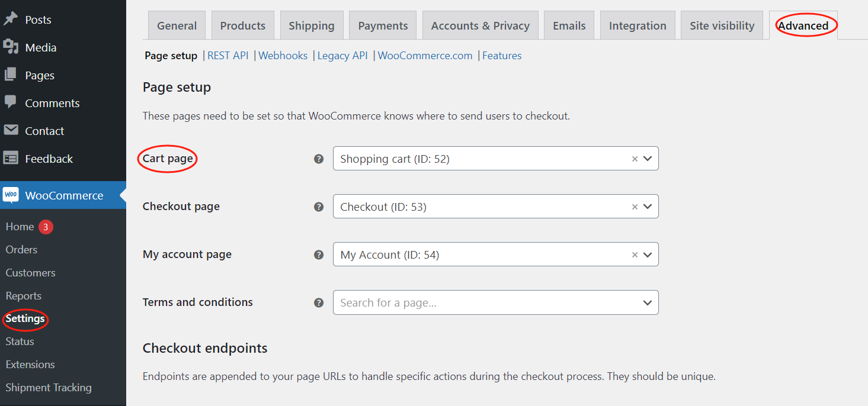Open the help tooltip beside Terms and conditions

coord(319,302)
